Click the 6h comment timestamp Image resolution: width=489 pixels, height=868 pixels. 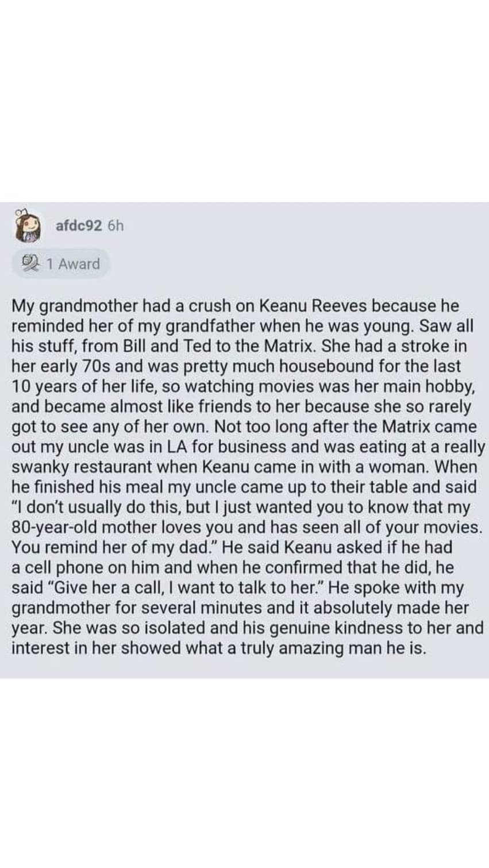(115, 225)
